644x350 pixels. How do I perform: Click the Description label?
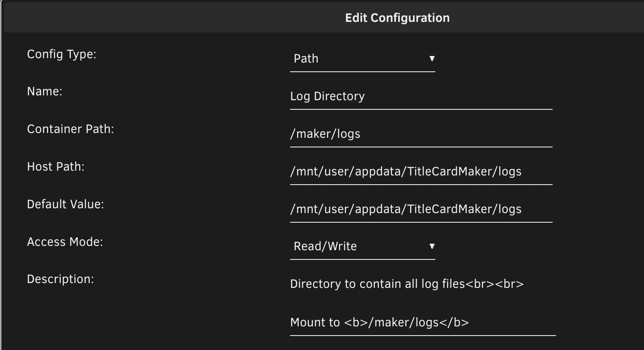[x=60, y=279]
